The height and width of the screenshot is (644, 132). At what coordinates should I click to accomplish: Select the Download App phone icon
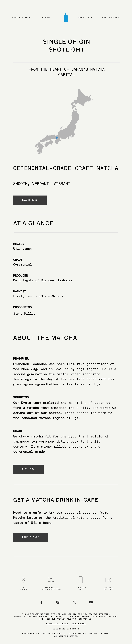tap(81, 579)
